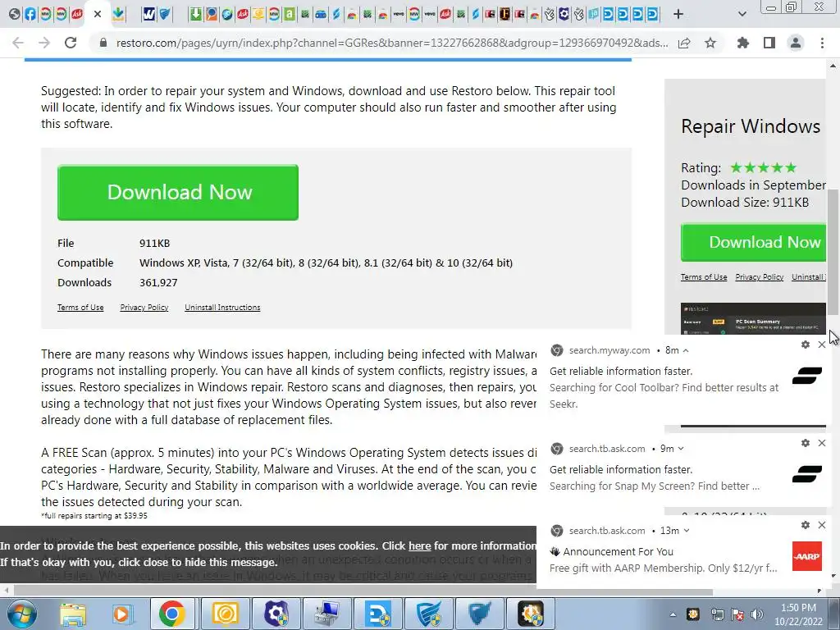Expand the Snap My Screen notification chevron

[x=681, y=449]
